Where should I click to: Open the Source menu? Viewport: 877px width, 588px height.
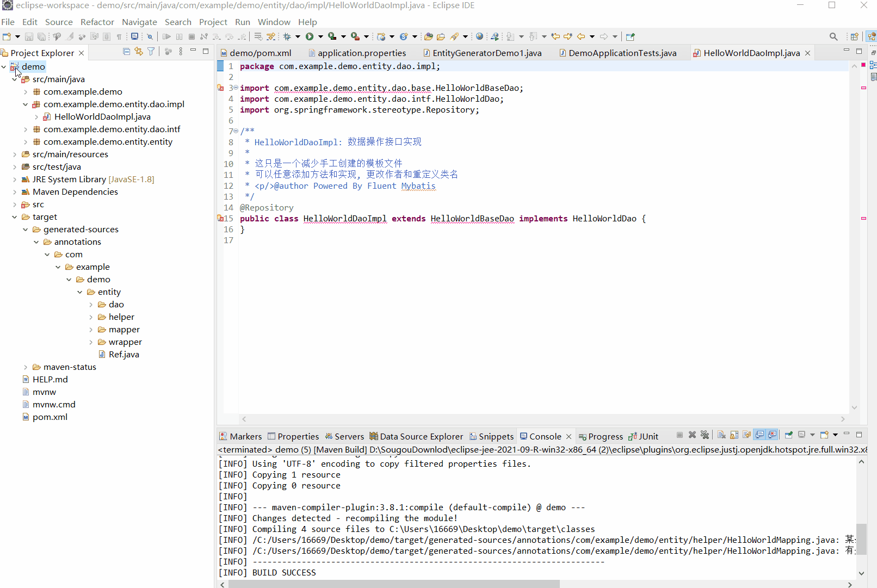[x=59, y=22]
